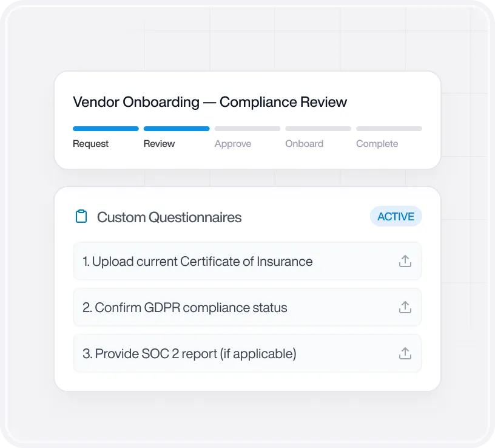The image size is (495, 448).
Task: Open the Provide SOC 2 report item
Action: coord(247,353)
